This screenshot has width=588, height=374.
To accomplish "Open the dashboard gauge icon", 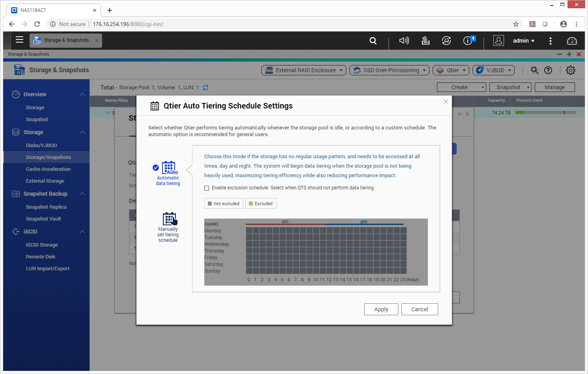I will click(572, 41).
